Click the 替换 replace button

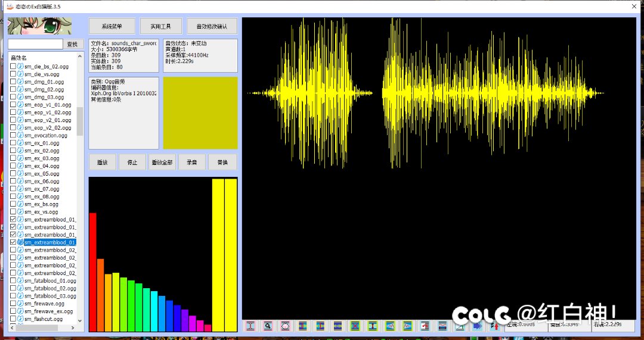pyautogui.click(x=222, y=162)
